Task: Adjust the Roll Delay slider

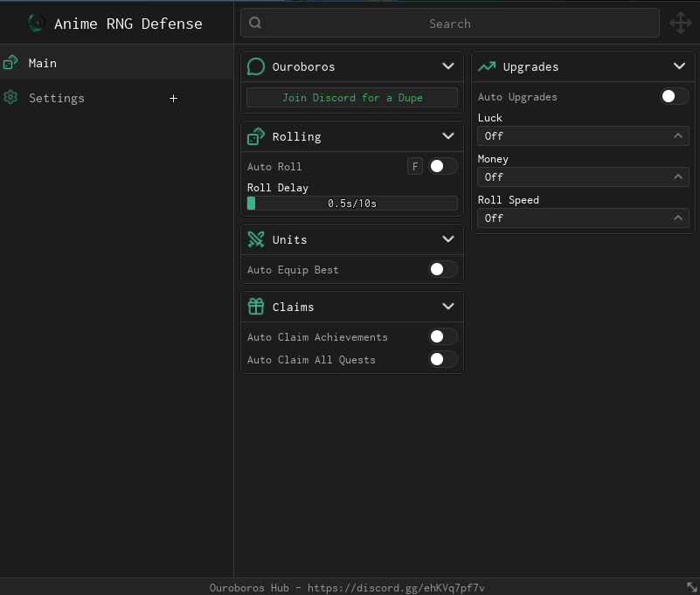Action: coord(352,203)
